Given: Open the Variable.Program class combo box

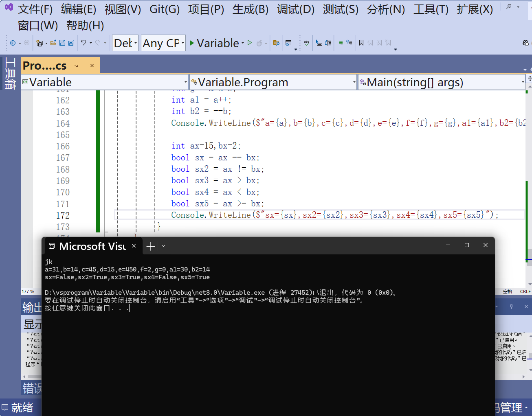Looking at the screenshot, I should click(273, 82).
